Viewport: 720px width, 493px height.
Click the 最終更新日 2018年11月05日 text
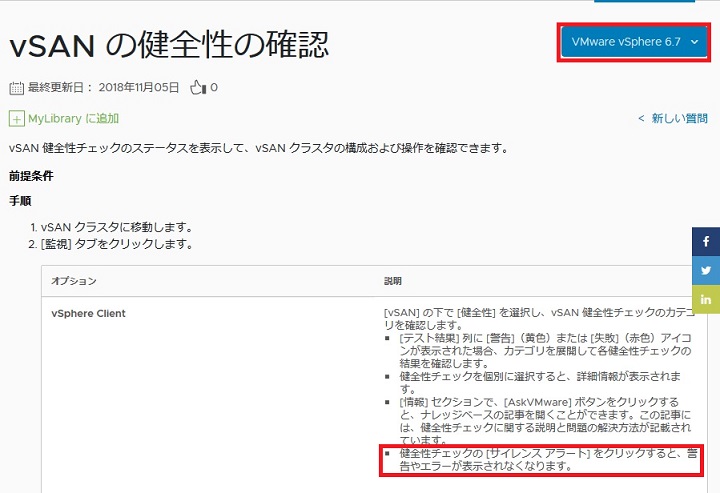pyautogui.click(x=104, y=87)
